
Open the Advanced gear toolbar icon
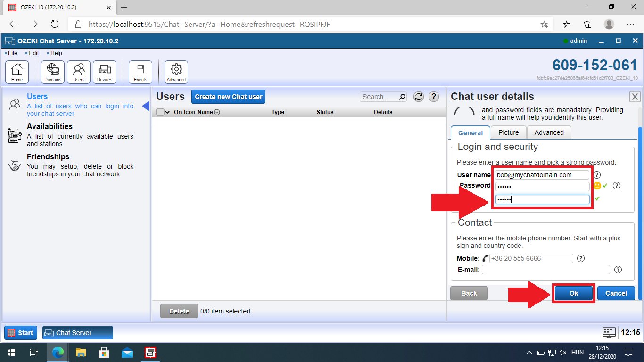tap(176, 72)
